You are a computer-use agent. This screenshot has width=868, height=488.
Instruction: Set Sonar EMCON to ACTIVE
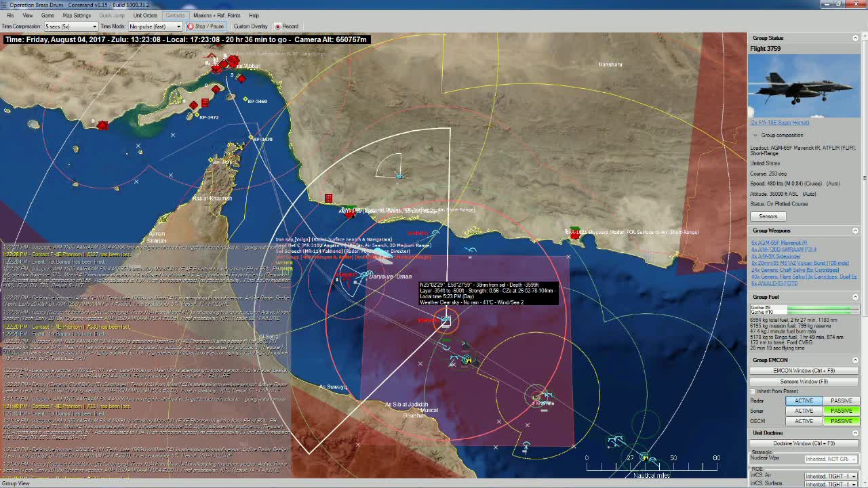(x=804, y=411)
